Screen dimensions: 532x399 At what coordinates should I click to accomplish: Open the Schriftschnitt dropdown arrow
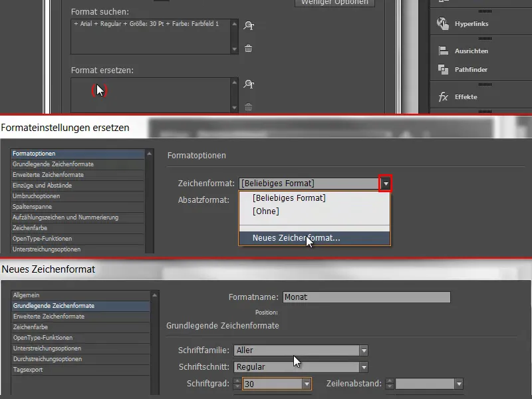coord(364,367)
